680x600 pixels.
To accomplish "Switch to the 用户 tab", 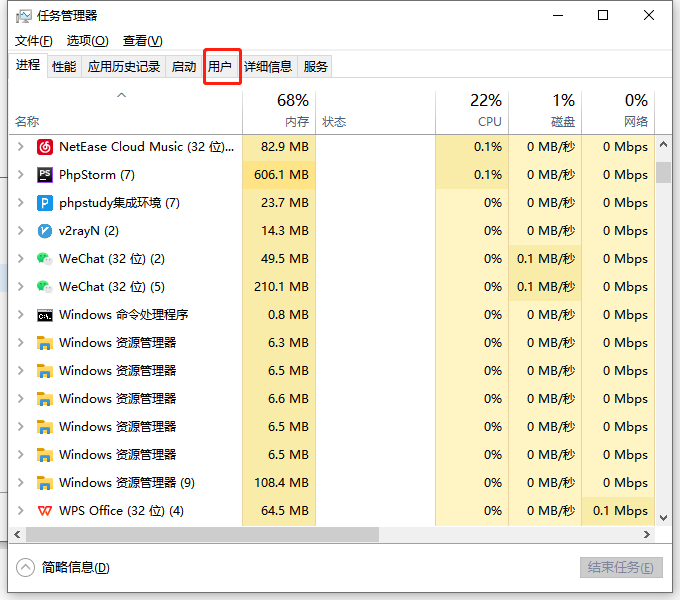I will pos(220,67).
